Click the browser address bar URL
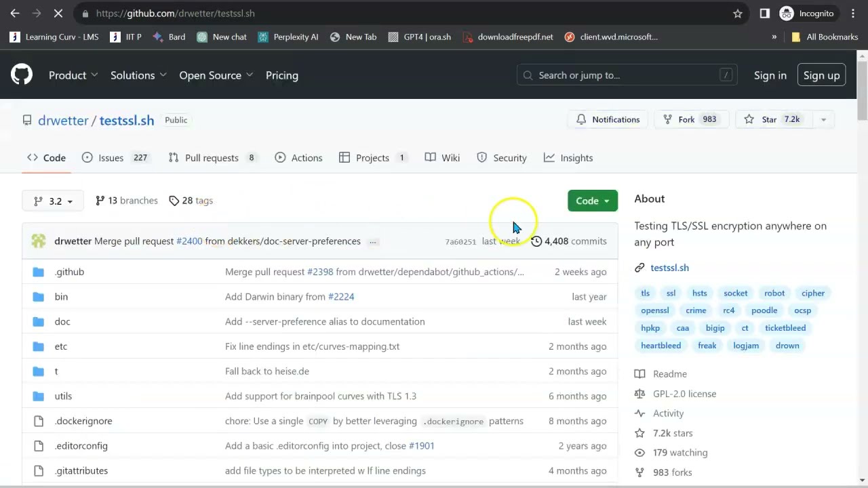Viewport: 868px width, 488px height. (176, 14)
